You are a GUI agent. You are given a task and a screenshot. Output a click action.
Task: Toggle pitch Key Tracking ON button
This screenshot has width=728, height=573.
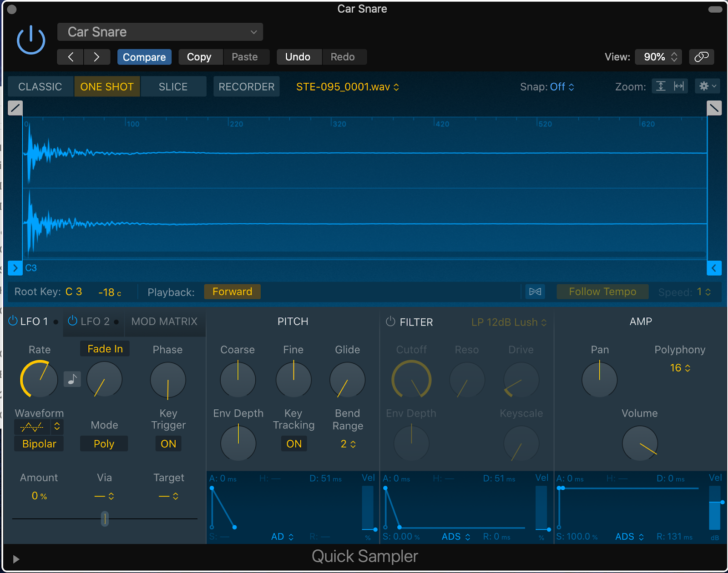click(x=293, y=444)
